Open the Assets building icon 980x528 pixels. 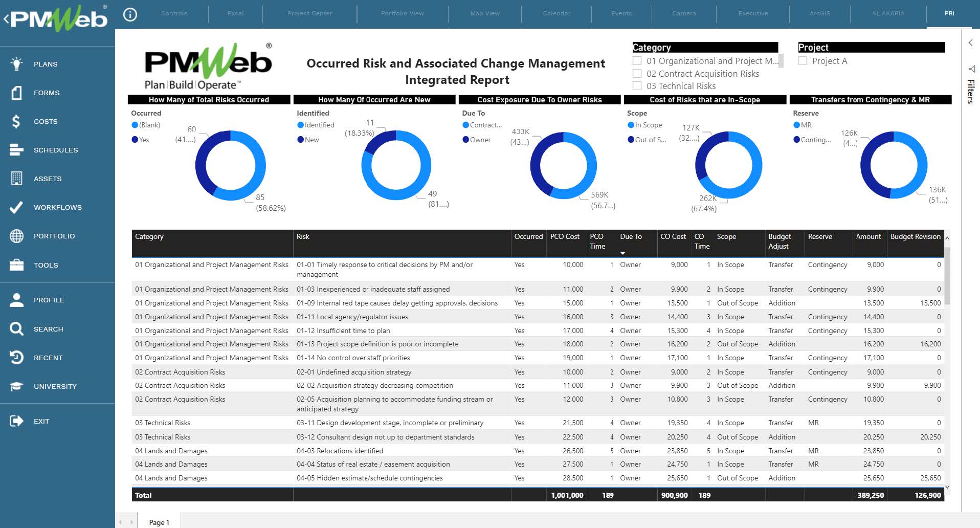(x=16, y=179)
